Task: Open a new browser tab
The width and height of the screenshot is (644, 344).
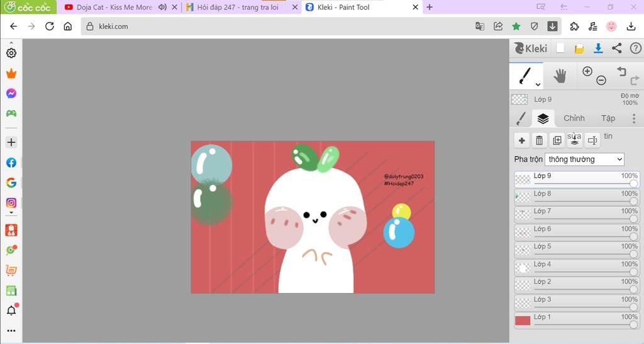Action: point(429,7)
